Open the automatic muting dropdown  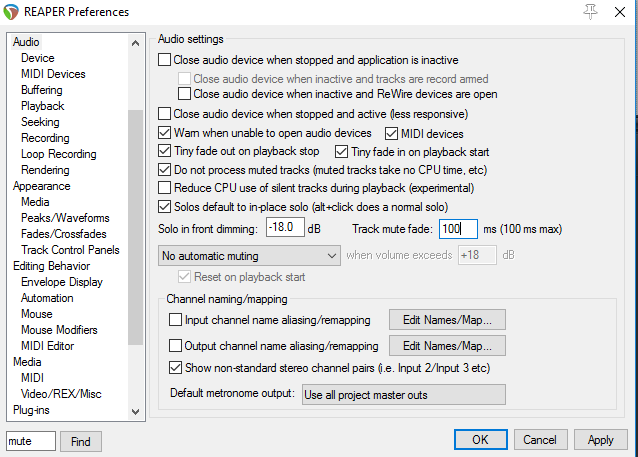249,255
